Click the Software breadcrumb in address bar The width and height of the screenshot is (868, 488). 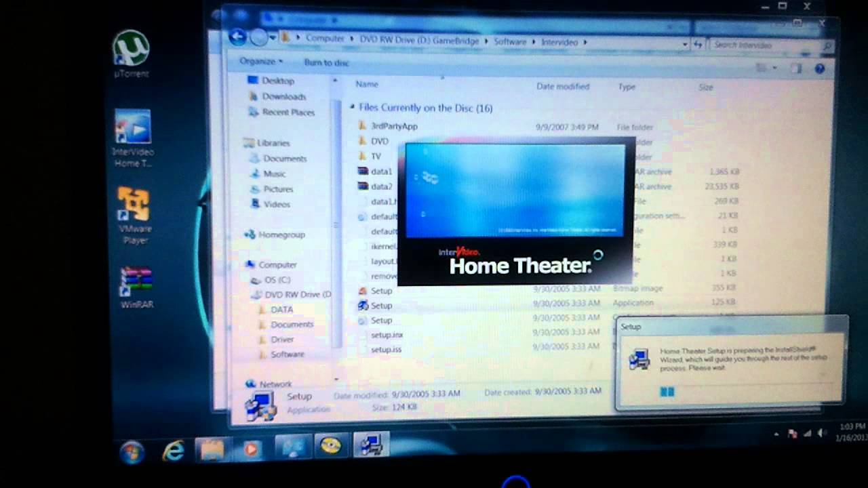[510, 42]
